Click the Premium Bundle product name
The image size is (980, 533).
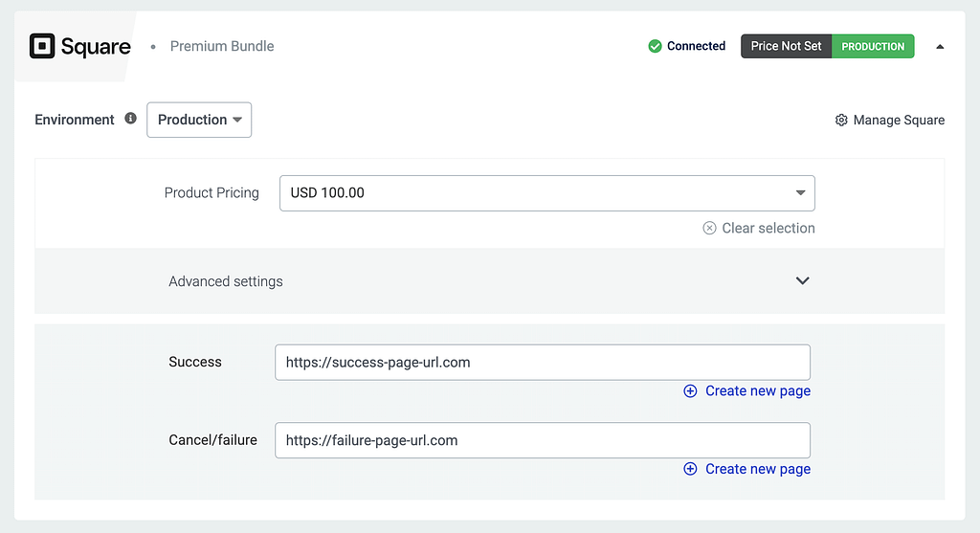222,46
